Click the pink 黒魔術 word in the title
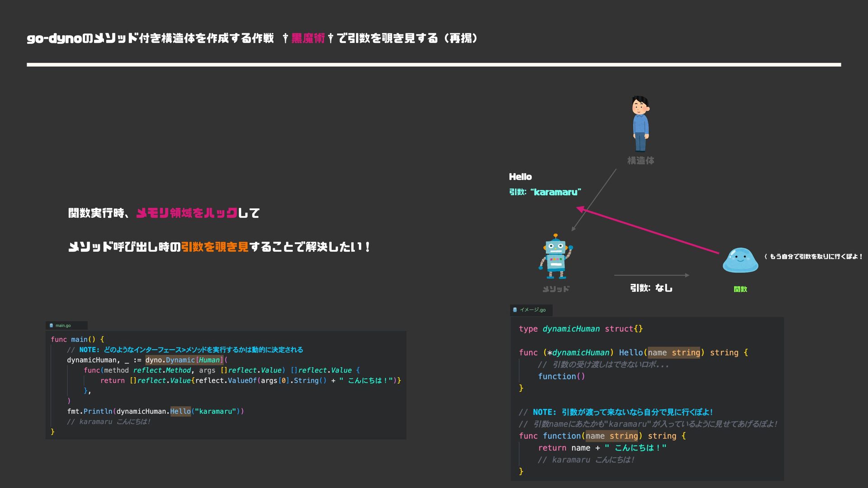Viewport: 868px width, 488px height. click(308, 38)
